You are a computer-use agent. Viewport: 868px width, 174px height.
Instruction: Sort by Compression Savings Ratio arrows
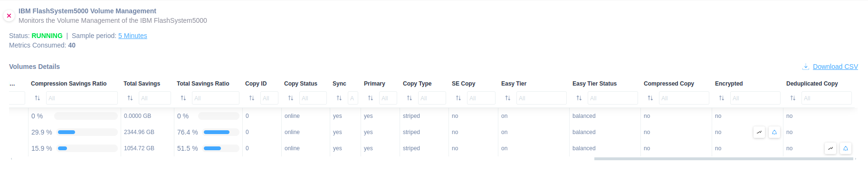tap(38, 98)
